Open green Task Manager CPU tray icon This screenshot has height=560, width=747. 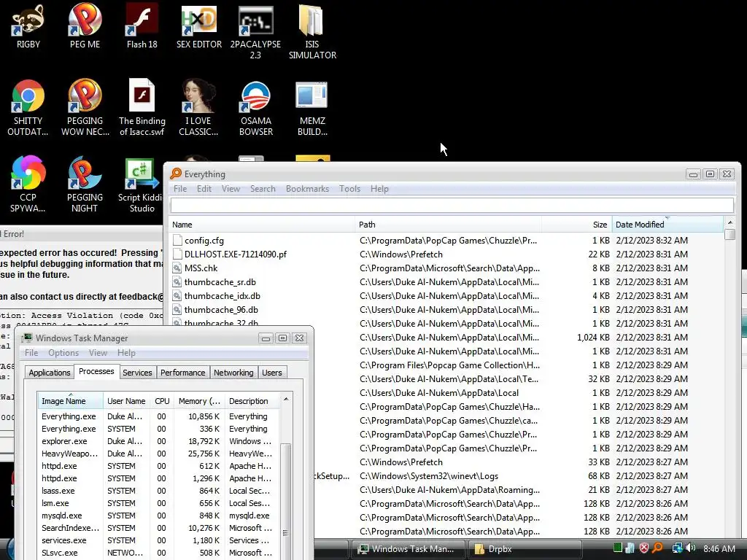617,548
